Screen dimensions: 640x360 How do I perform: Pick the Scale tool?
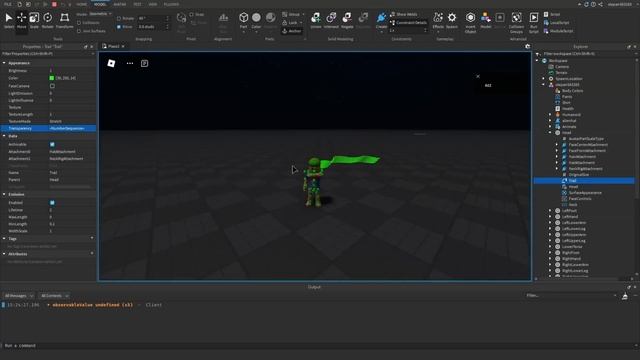point(34,20)
